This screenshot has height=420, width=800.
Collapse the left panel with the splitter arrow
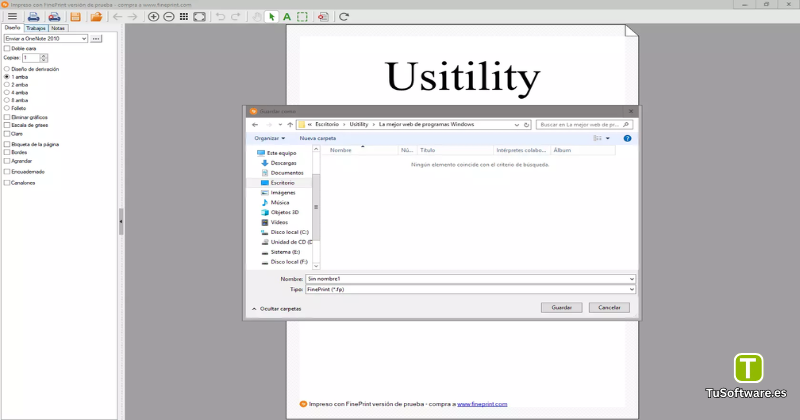pos(121,221)
